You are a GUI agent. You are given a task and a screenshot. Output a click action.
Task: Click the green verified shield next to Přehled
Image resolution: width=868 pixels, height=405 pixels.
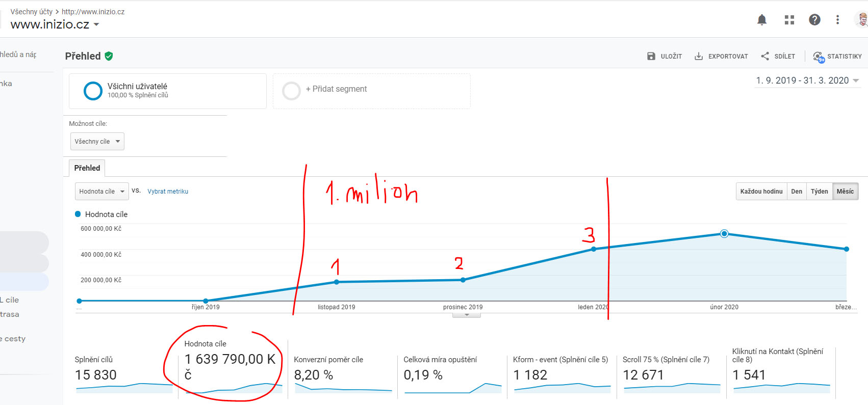point(109,56)
